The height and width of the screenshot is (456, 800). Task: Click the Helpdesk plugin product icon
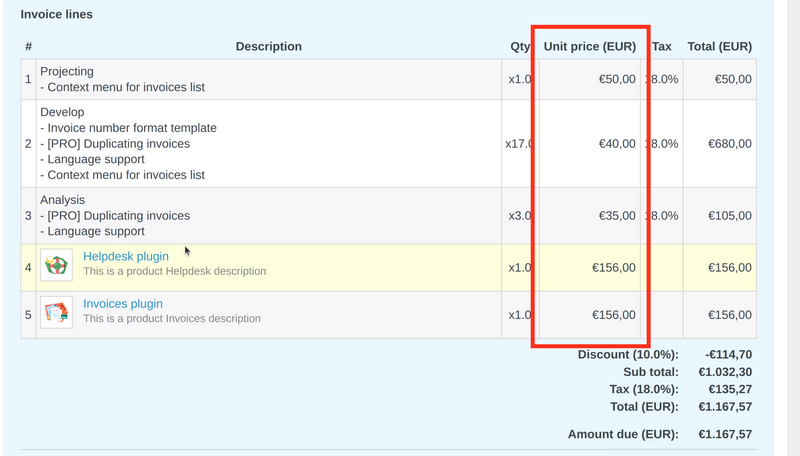[x=56, y=266]
